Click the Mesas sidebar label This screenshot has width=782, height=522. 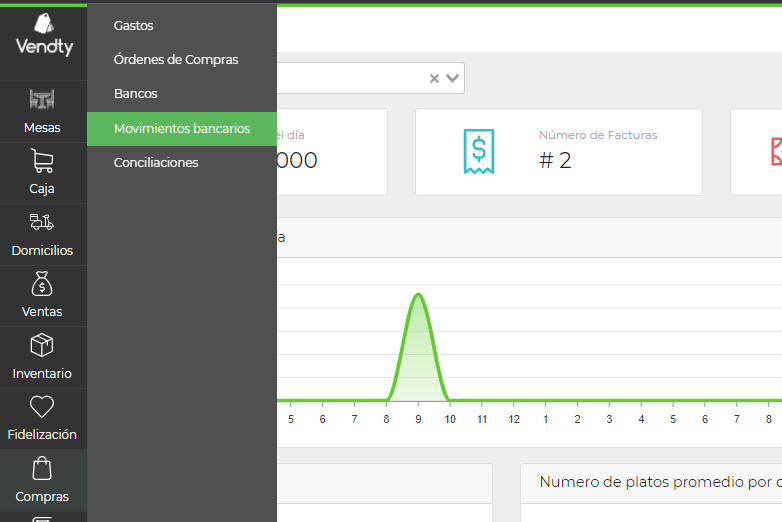point(42,128)
